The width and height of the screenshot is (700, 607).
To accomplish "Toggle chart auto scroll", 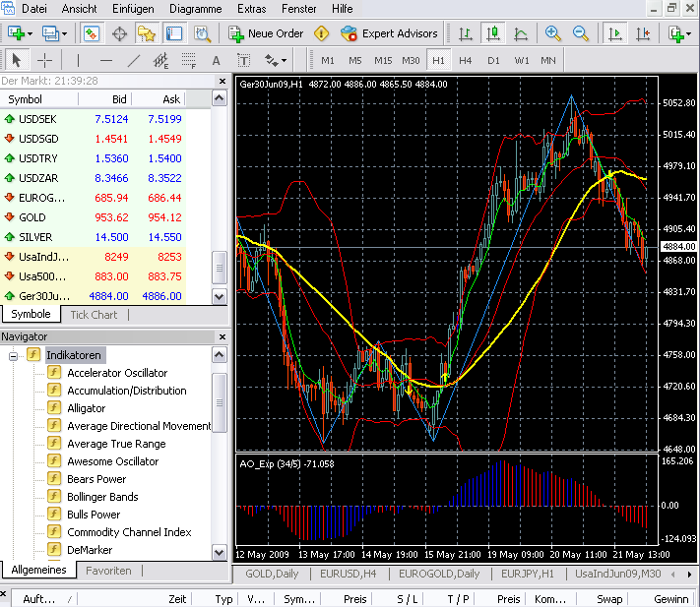I will 615,33.
